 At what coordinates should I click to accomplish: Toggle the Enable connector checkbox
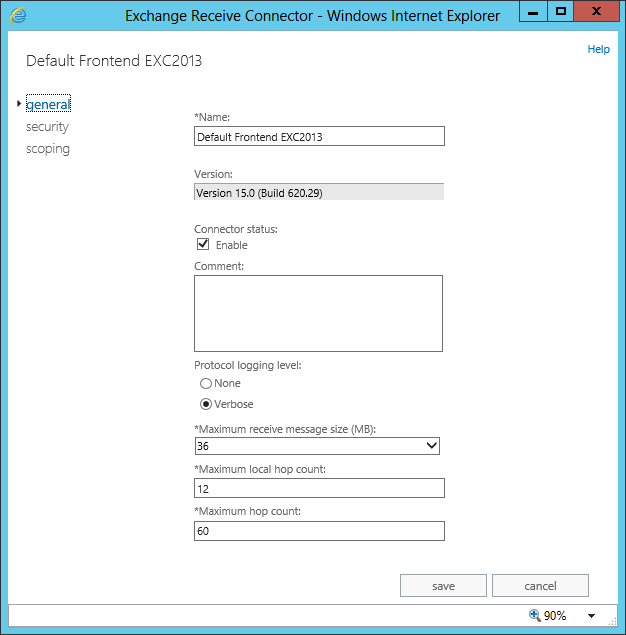tap(203, 244)
